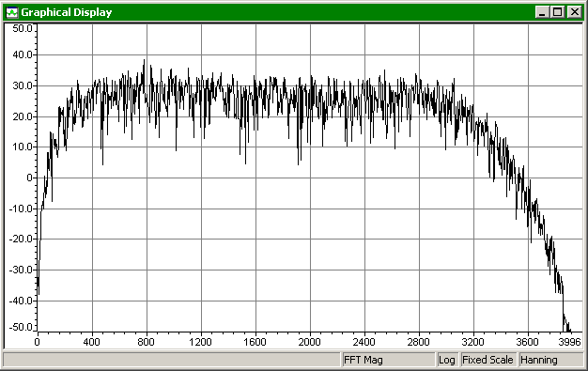Image resolution: width=588 pixels, height=371 pixels.
Task: Click the spectrum peak near 800
Action: [x=144, y=61]
